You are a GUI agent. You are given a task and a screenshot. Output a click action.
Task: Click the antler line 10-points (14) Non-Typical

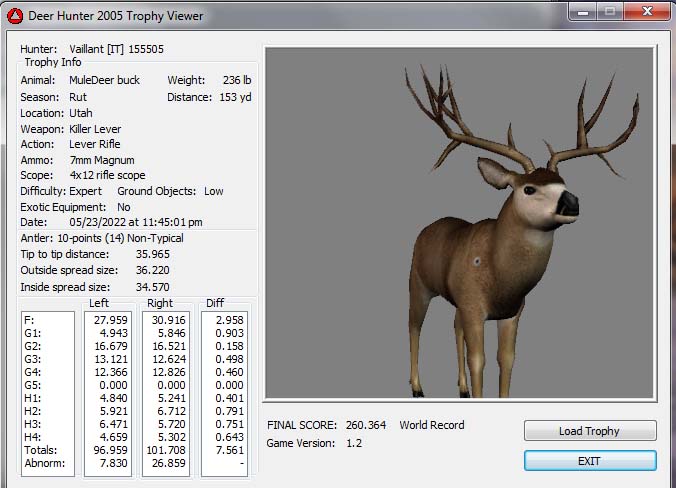[x=120, y=238]
